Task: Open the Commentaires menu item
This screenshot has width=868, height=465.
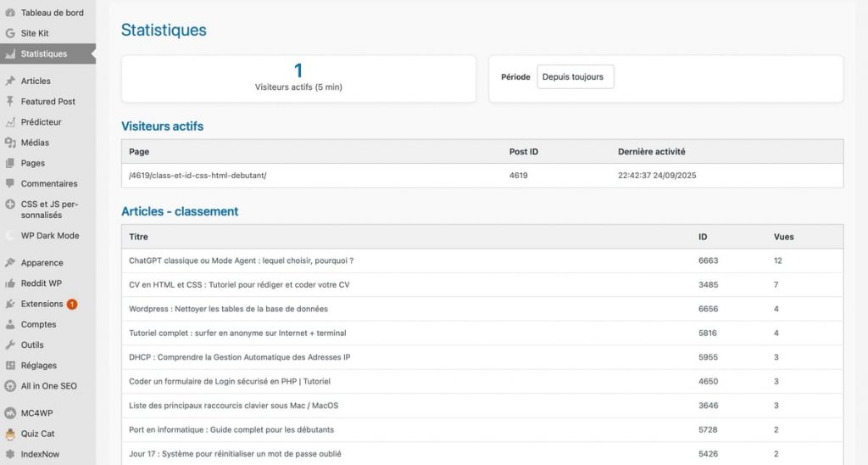Action: click(47, 183)
